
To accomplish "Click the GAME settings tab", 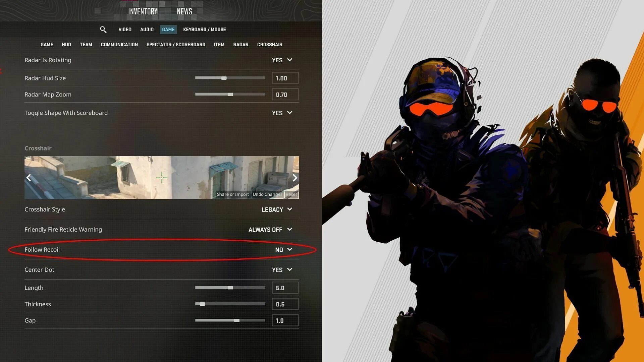I will pos(168,29).
